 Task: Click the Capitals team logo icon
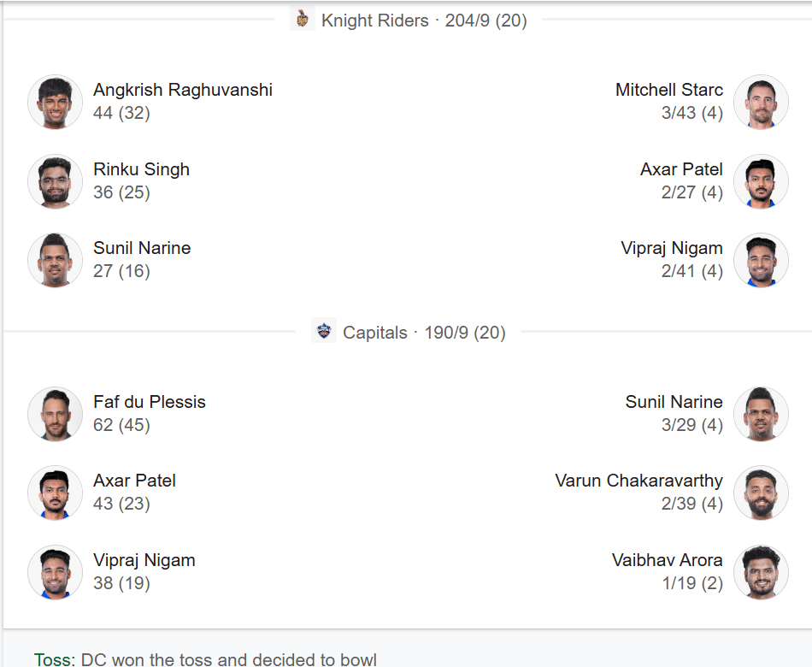pos(324,331)
